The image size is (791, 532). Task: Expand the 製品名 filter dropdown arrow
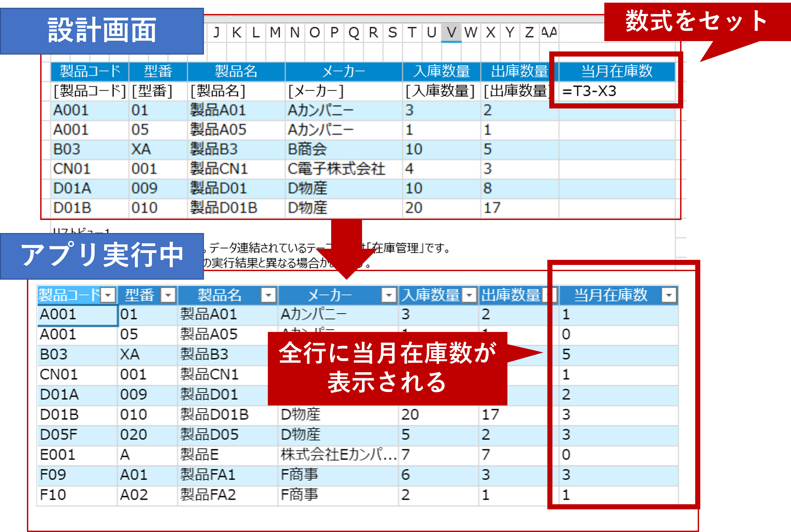coord(268,295)
